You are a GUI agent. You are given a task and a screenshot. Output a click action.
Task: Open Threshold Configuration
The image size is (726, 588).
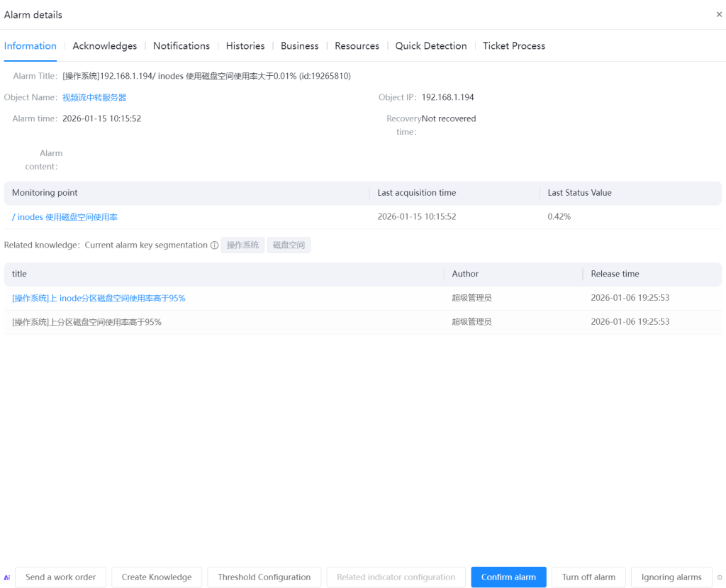[x=264, y=577]
